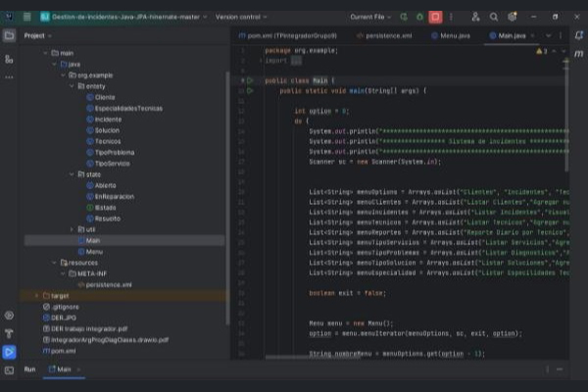Open the Run tool window icon
The width and height of the screenshot is (588, 392).
9,352
